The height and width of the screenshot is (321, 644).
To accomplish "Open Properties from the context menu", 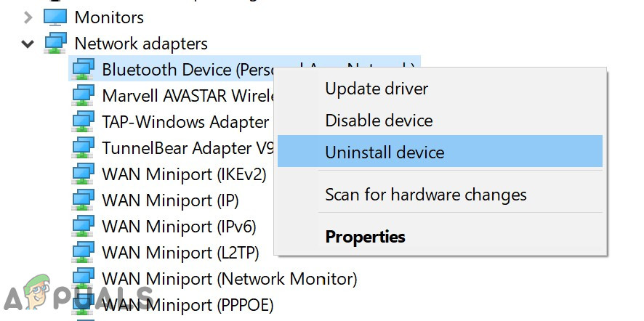I will tap(365, 237).
